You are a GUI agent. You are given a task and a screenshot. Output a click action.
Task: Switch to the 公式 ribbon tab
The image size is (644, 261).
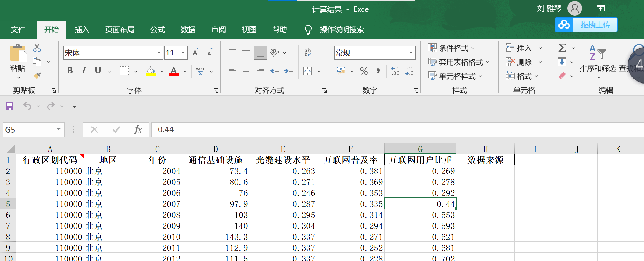tap(158, 30)
